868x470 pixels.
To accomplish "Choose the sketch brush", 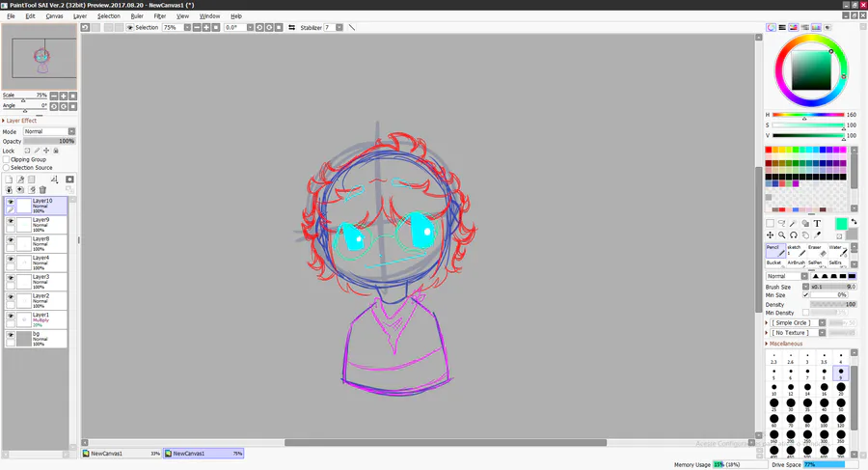I will click(x=796, y=251).
